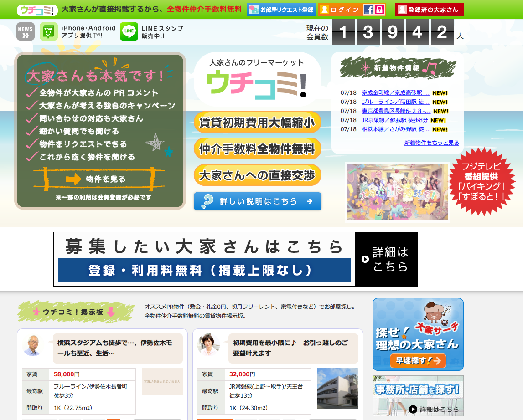
Task: Click 早速探す button on 大家サーチ banner
Action: coord(418,360)
